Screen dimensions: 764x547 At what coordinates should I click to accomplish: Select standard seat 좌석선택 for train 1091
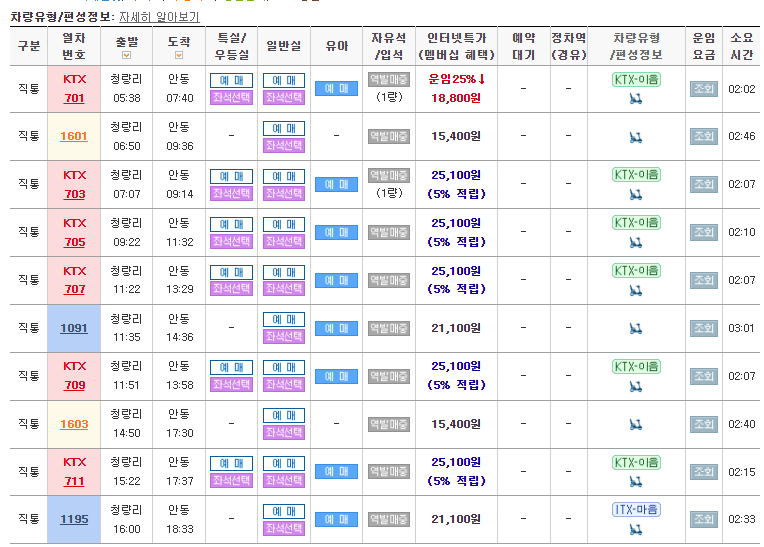pyautogui.click(x=284, y=336)
